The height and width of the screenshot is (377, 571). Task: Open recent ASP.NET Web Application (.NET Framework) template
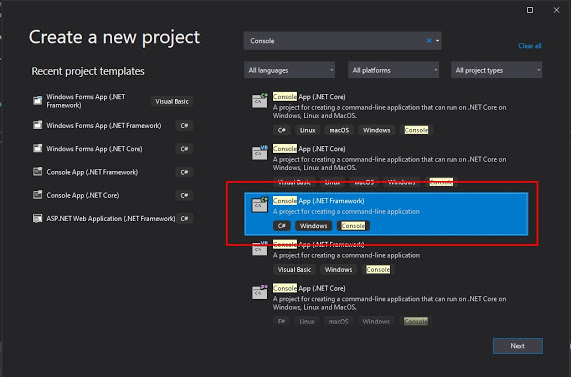pyautogui.click(x=111, y=219)
